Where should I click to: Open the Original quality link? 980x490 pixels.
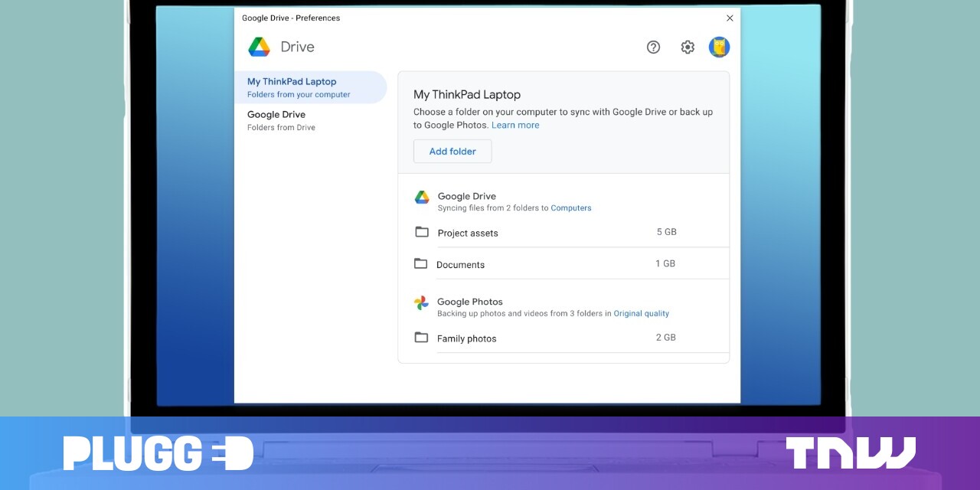pyautogui.click(x=642, y=314)
